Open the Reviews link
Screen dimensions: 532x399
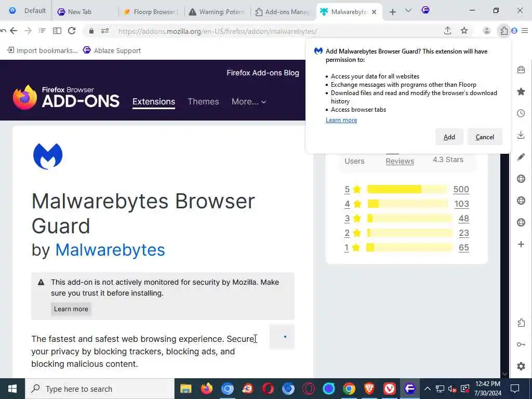[x=400, y=161]
